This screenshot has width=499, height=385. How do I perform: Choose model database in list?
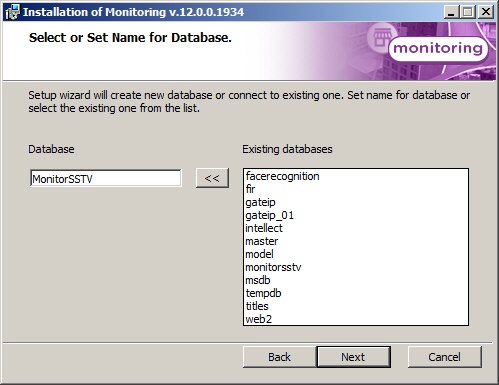point(259,254)
